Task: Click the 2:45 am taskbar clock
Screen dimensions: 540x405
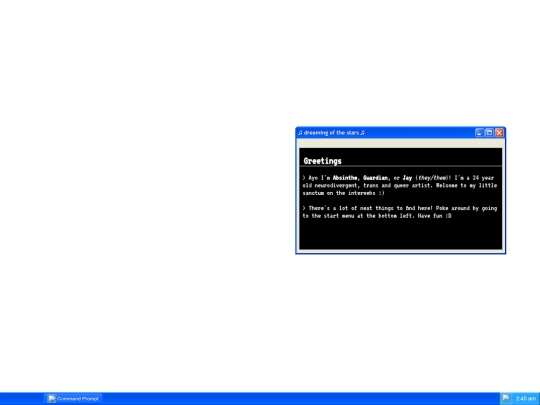Action: (526, 398)
